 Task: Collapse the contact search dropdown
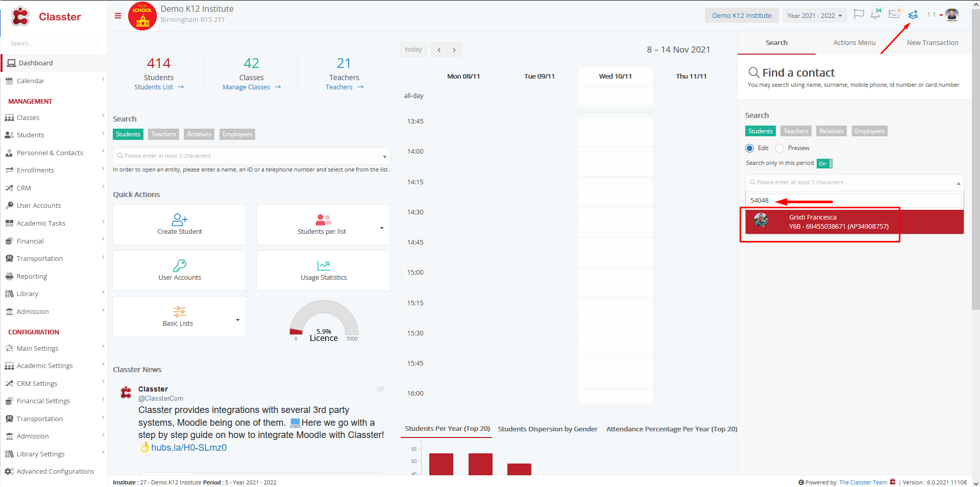(x=958, y=183)
